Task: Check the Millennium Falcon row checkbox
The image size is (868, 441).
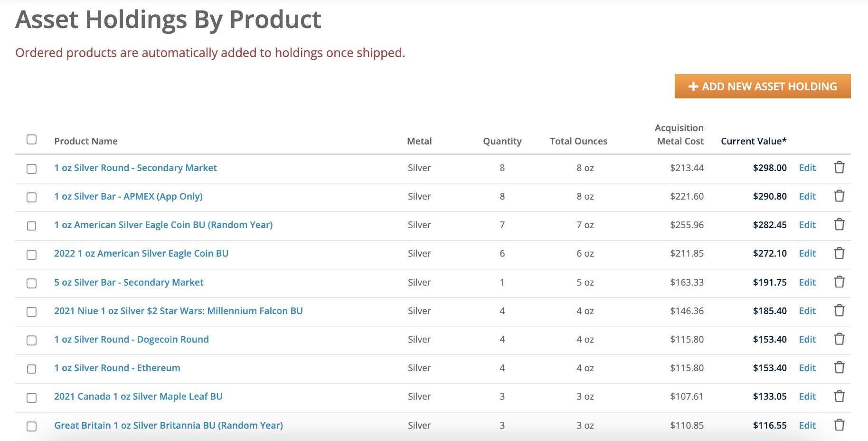Action: pyautogui.click(x=31, y=312)
